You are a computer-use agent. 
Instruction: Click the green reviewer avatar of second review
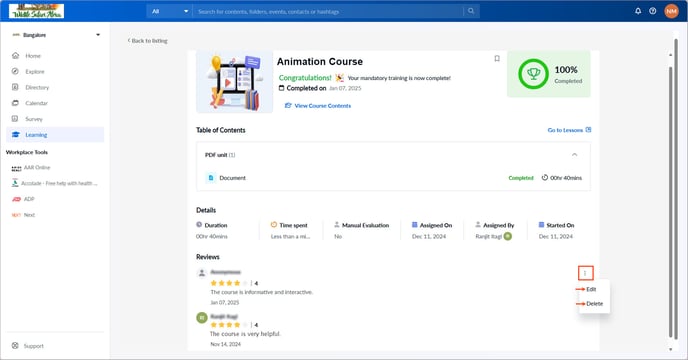pyautogui.click(x=202, y=317)
